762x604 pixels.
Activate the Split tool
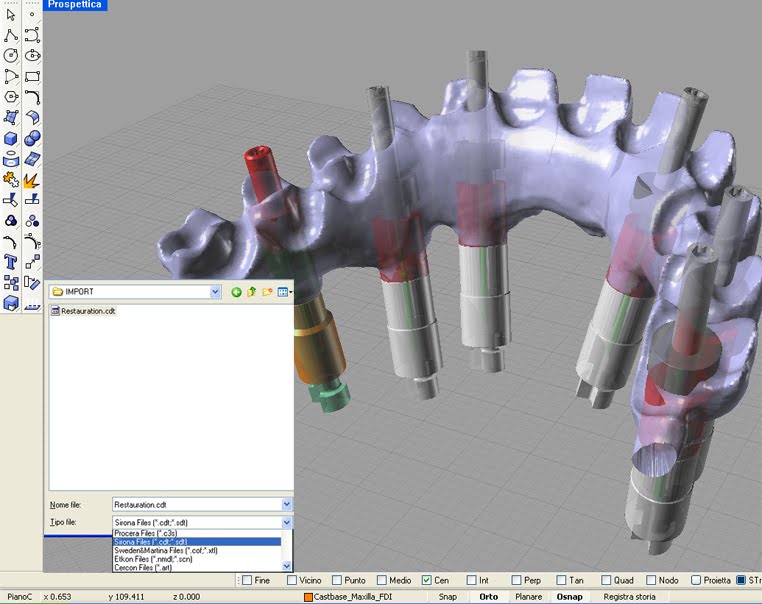[32, 199]
